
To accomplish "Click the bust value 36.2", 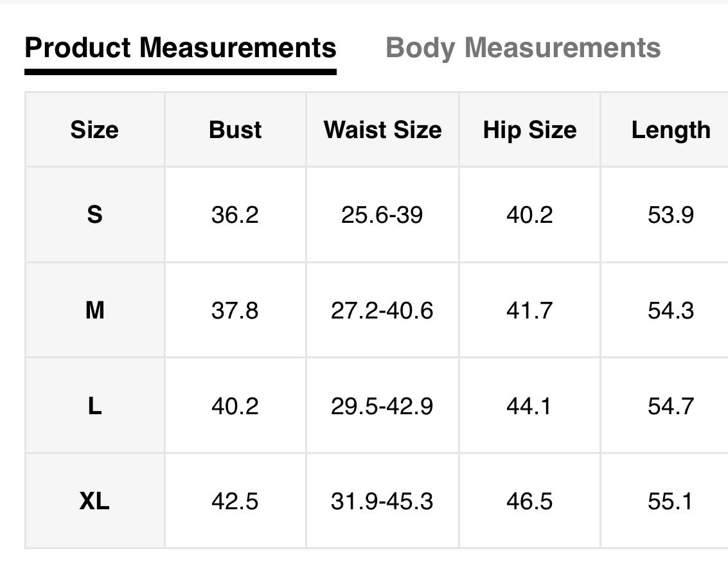I will tap(235, 215).
